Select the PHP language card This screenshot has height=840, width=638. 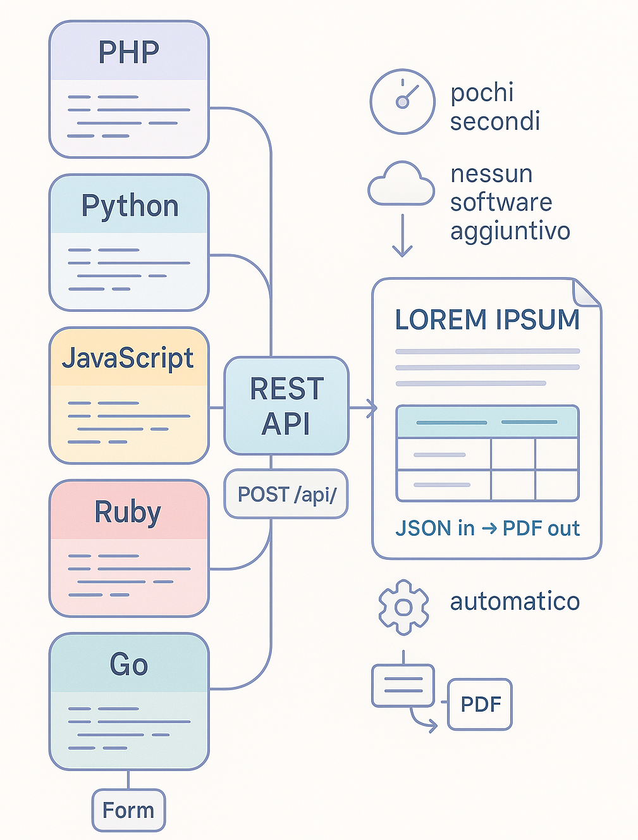pos(128,89)
